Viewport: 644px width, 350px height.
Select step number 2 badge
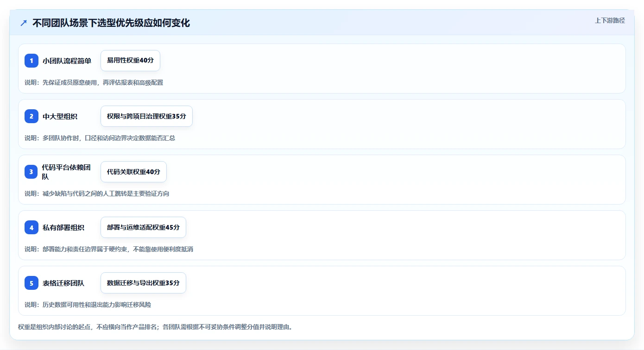click(x=32, y=116)
